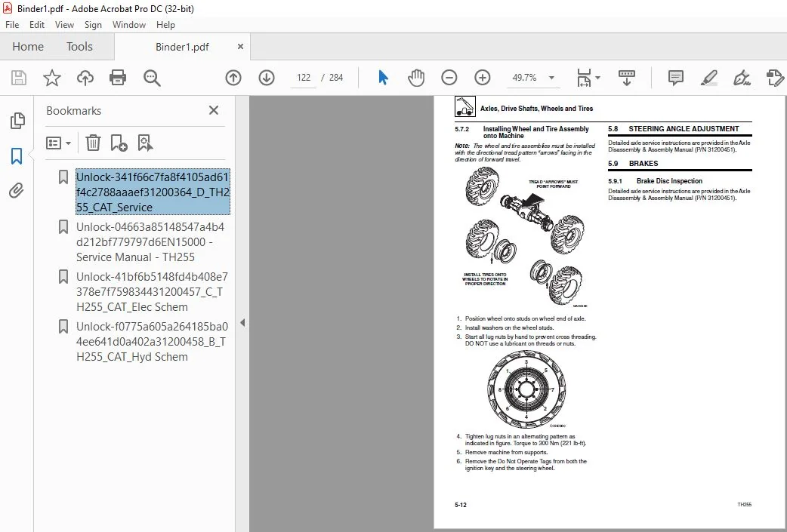The width and height of the screenshot is (787, 532).
Task: Print the document using printer icon
Action: coord(118,78)
